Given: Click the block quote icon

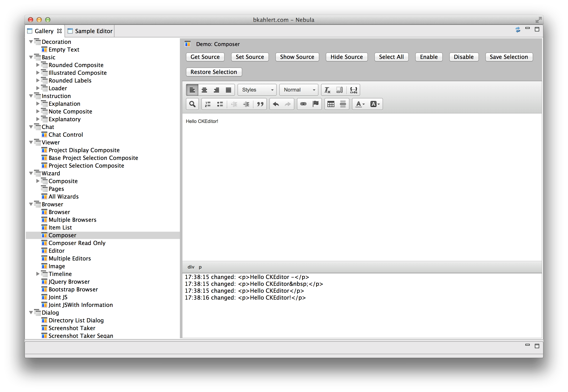Looking at the screenshot, I should pyautogui.click(x=260, y=104).
